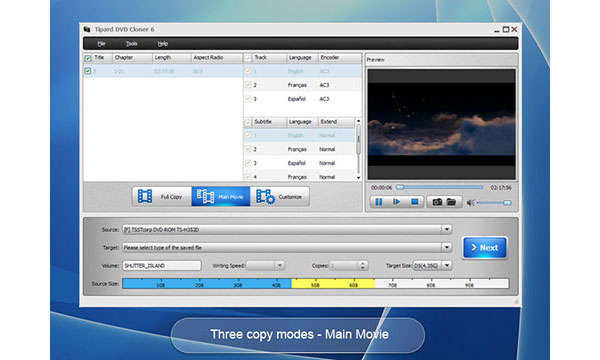The height and width of the screenshot is (360, 600).
Task: Maximize the Tipard DVD Cloner window
Action: [x=506, y=29]
